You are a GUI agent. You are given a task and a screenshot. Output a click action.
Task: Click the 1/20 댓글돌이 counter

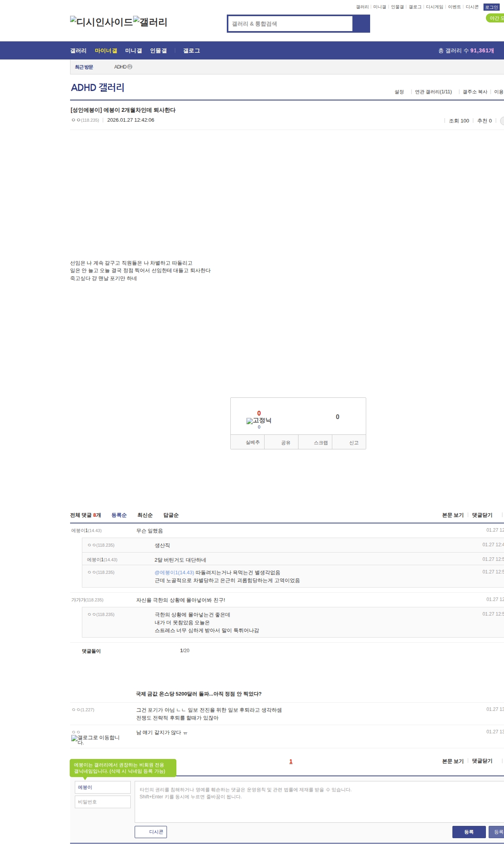tap(185, 651)
